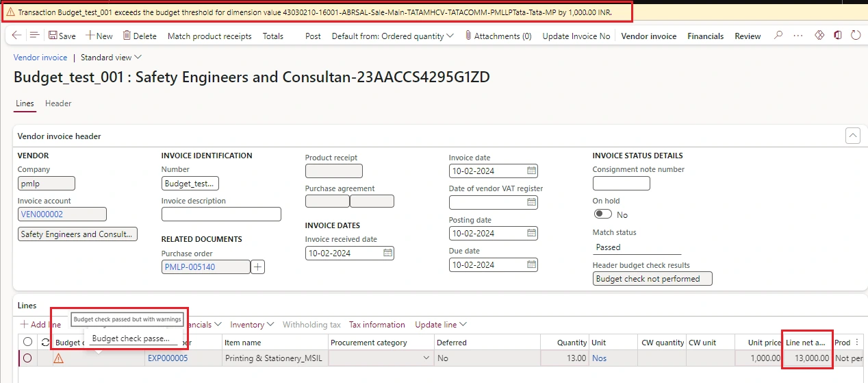Screen dimensions: 868x383
Task: Open Tax information
Action: [x=377, y=325]
